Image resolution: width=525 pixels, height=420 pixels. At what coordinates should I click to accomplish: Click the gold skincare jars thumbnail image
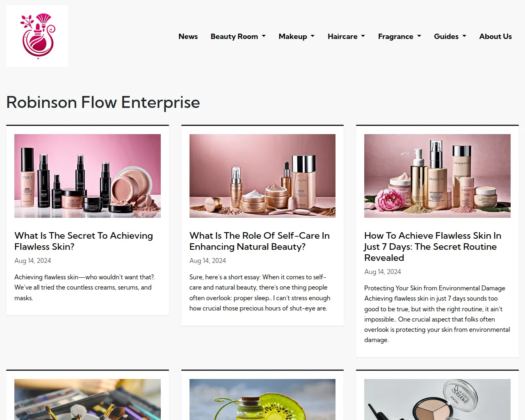click(262, 176)
